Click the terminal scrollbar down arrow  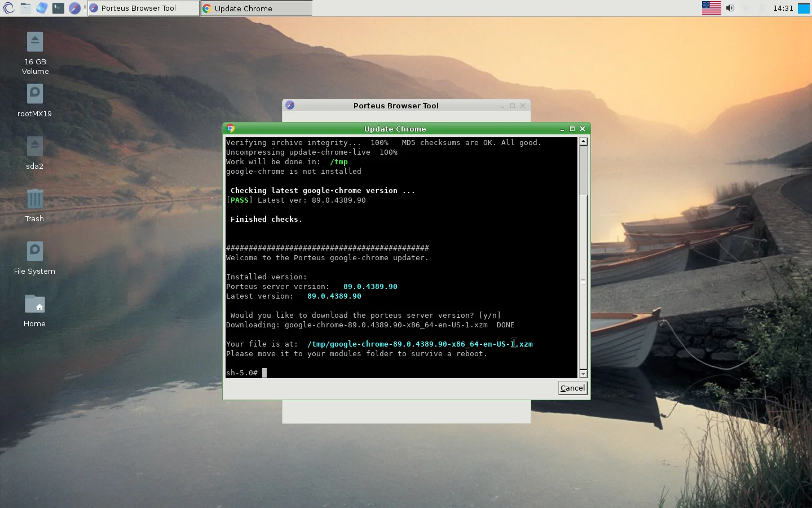[x=583, y=374]
